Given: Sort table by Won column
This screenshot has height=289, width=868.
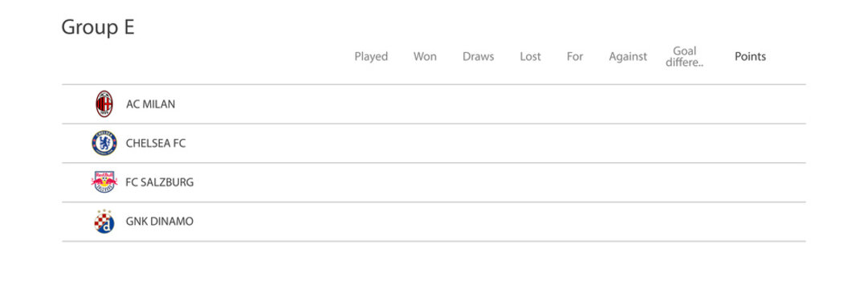Looking at the screenshot, I should [x=425, y=56].
